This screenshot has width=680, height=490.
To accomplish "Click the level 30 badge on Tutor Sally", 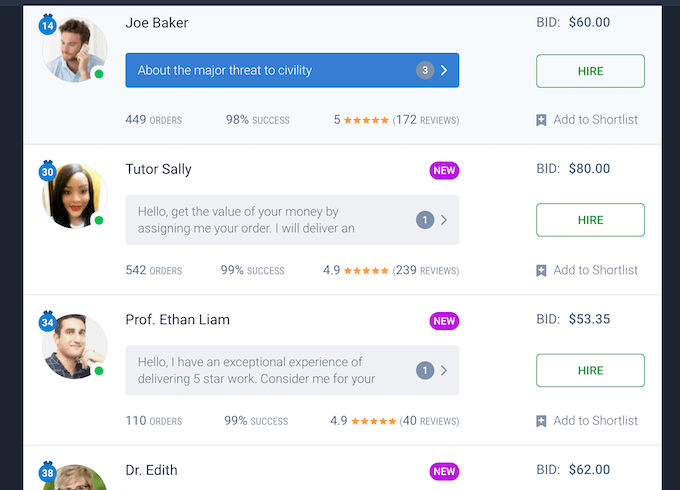I will 48,172.
